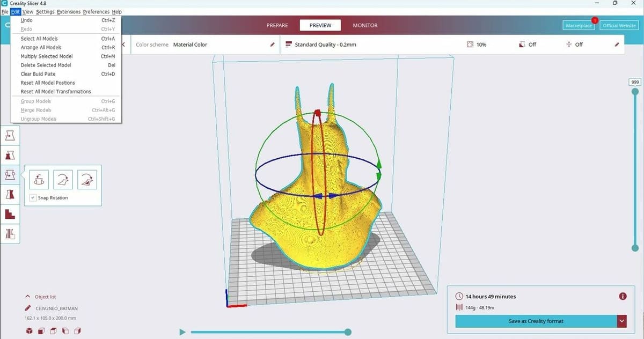Click the vertical layer slider bottom handle
644x339 pixels.
[x=635, y=248]
